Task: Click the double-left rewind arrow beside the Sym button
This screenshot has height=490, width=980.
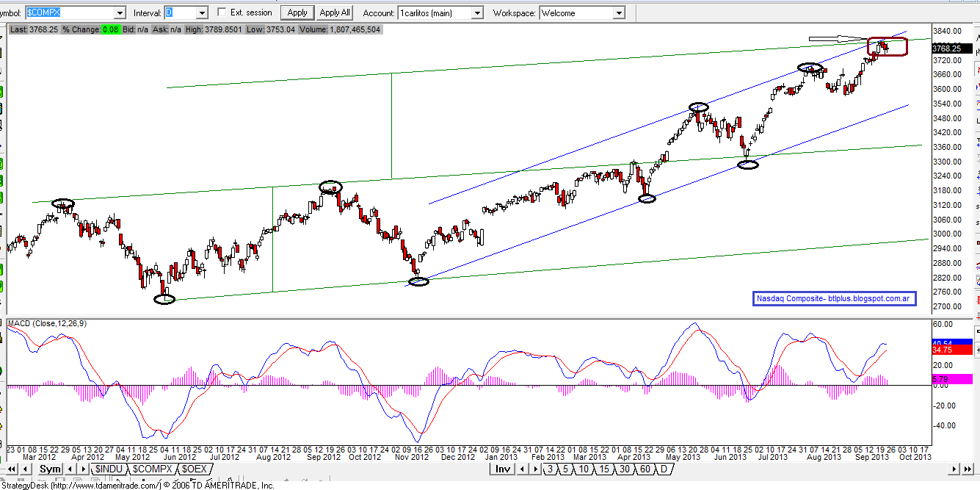Action: (12, 469)
